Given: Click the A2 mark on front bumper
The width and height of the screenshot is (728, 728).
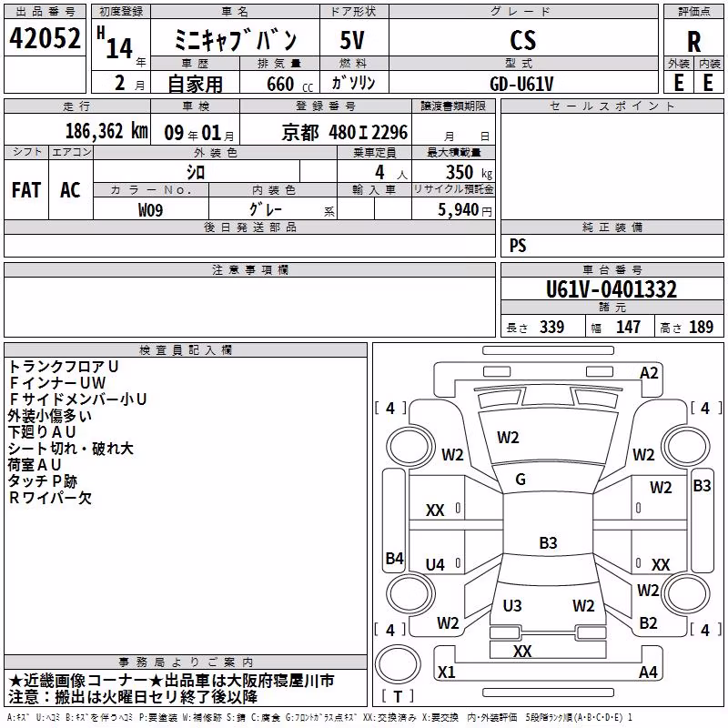Looking at the screenshot, I should [x=649, y=373].
